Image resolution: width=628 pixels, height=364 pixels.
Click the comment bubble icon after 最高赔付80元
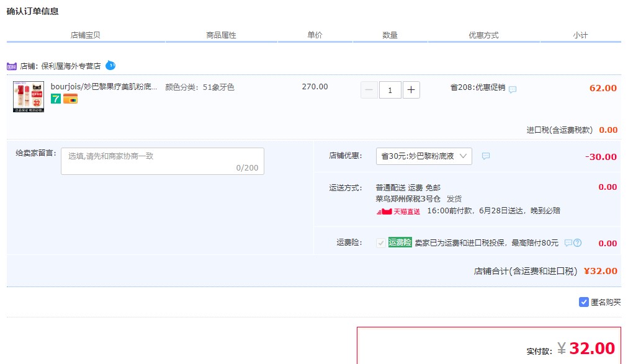568,243
